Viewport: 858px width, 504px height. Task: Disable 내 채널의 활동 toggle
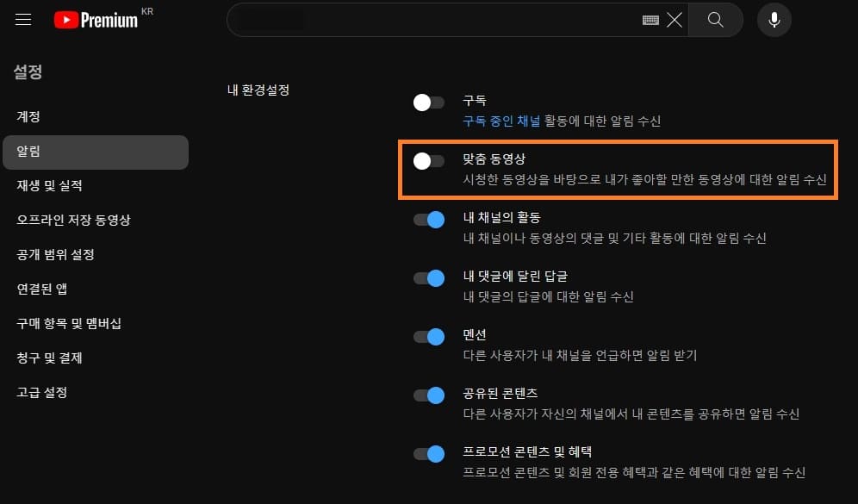pyautogui.click(x=428, y=220)
